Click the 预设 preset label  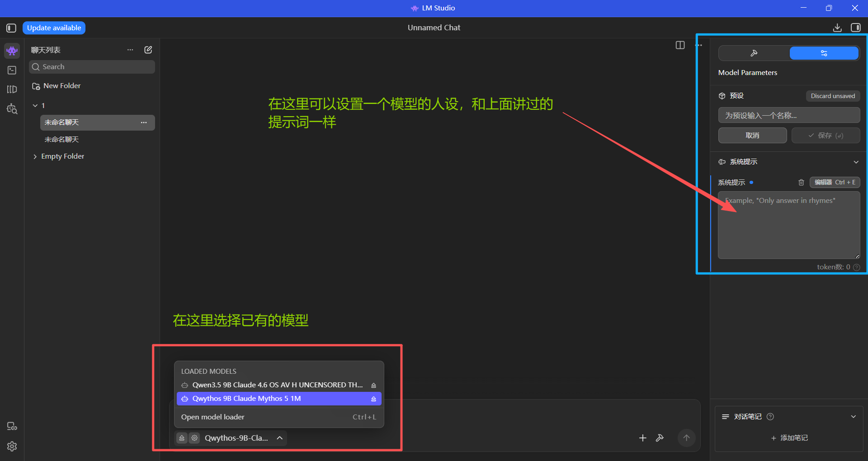pyautogui.click(x=736, y=96)
